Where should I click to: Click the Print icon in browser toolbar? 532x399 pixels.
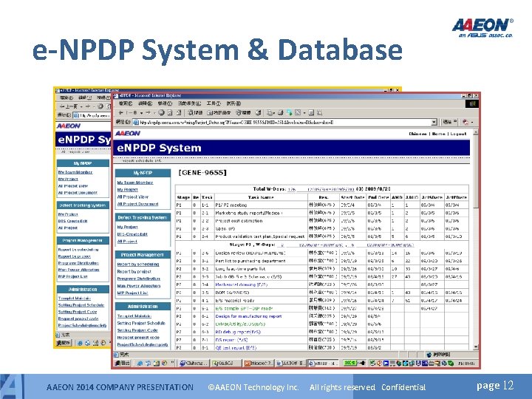[281, 112]
